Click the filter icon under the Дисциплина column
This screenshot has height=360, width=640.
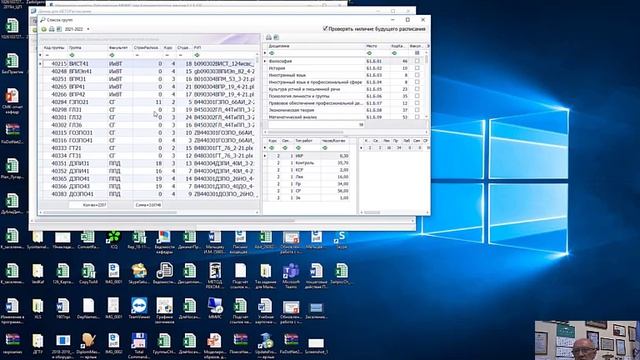272,53
